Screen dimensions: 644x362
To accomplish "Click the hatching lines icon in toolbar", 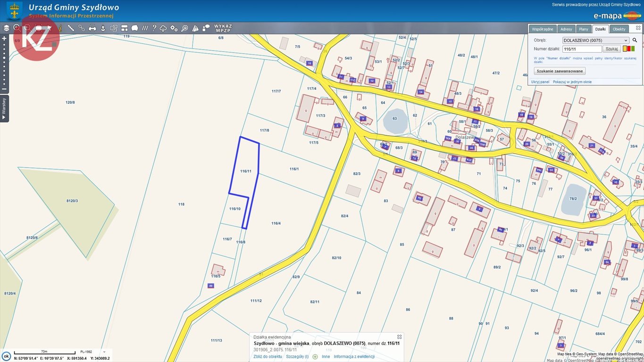I will tap(145, 28).
